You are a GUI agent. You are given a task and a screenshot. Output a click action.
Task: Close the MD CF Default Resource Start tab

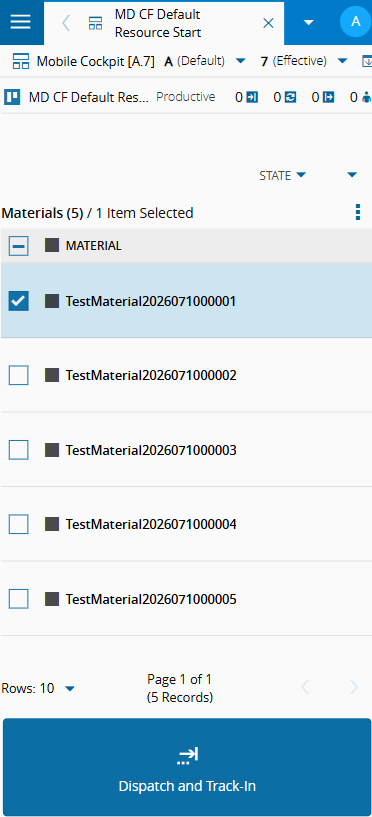[268, 23]
